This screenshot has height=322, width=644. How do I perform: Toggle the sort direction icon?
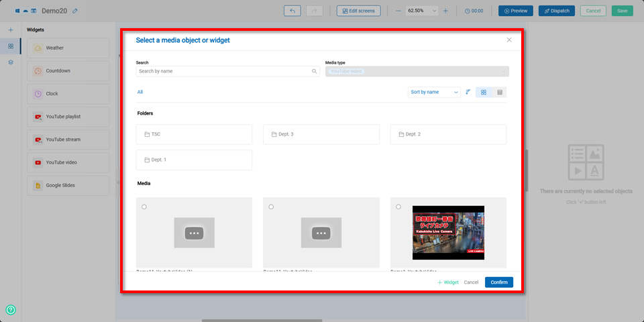468,92
